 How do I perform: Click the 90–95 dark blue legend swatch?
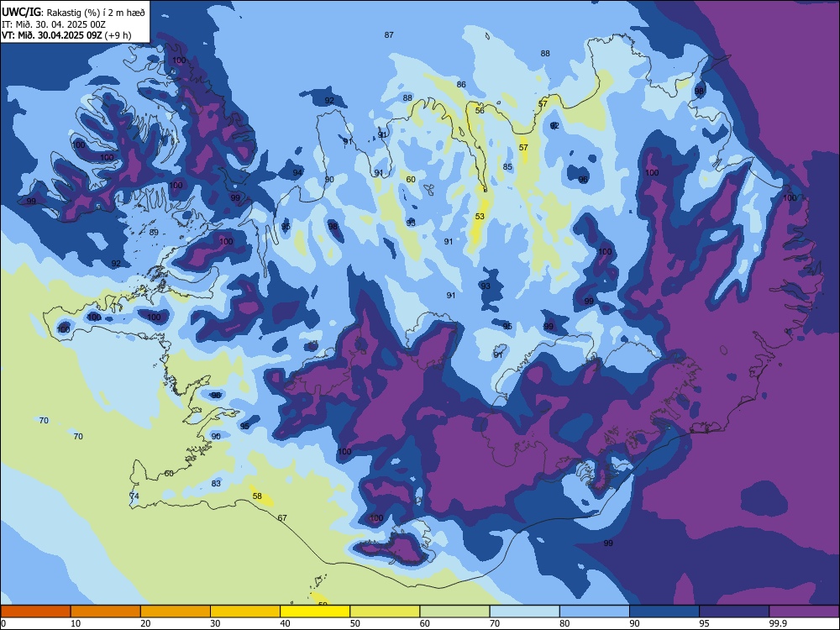[x=664, y=612]
